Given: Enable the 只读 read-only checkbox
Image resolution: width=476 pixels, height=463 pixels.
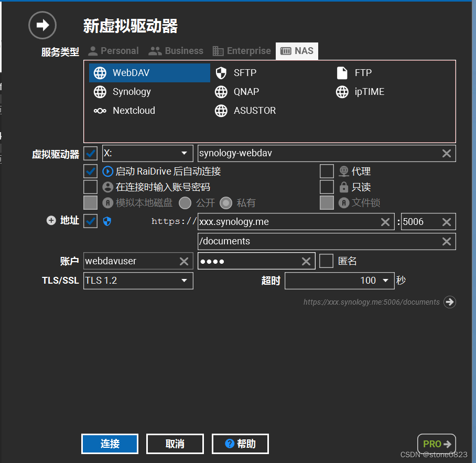Looking at the screenshot, I should [x=327, y=187].
